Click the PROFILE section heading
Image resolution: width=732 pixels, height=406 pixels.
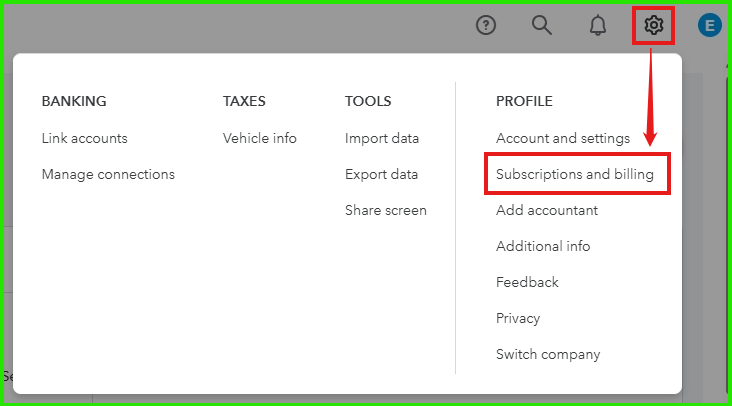[x=524, y=101]
